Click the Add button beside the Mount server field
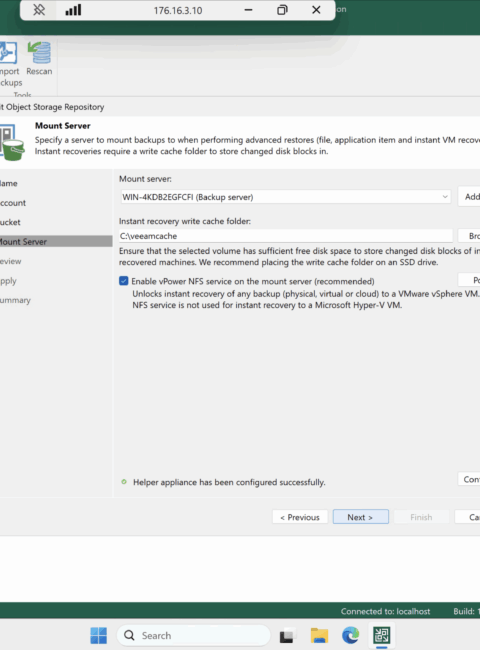 [x=469, y=196]
